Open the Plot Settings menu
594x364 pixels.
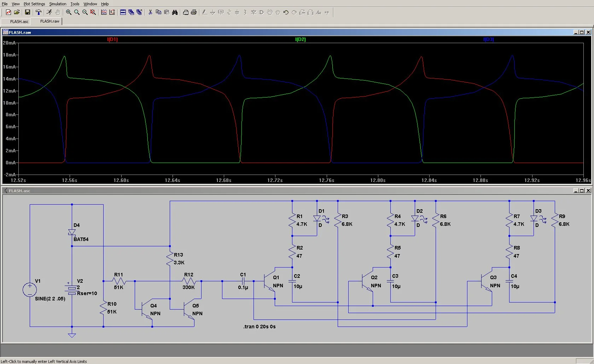pos(34,4)
